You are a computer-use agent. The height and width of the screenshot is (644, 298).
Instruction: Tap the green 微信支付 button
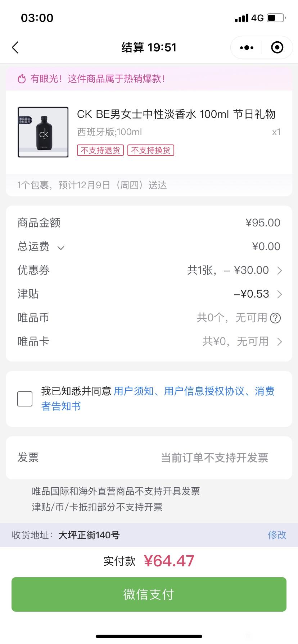(149, 594)
